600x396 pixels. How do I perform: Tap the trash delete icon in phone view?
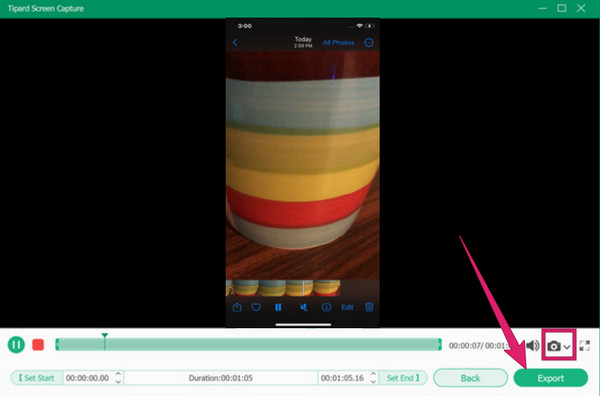pos(369,307)
